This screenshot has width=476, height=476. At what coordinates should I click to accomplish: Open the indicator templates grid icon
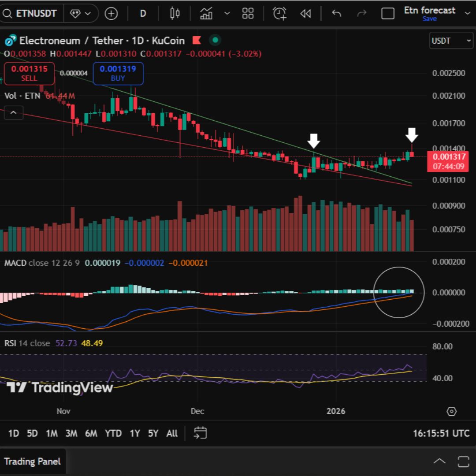[248, 14]
